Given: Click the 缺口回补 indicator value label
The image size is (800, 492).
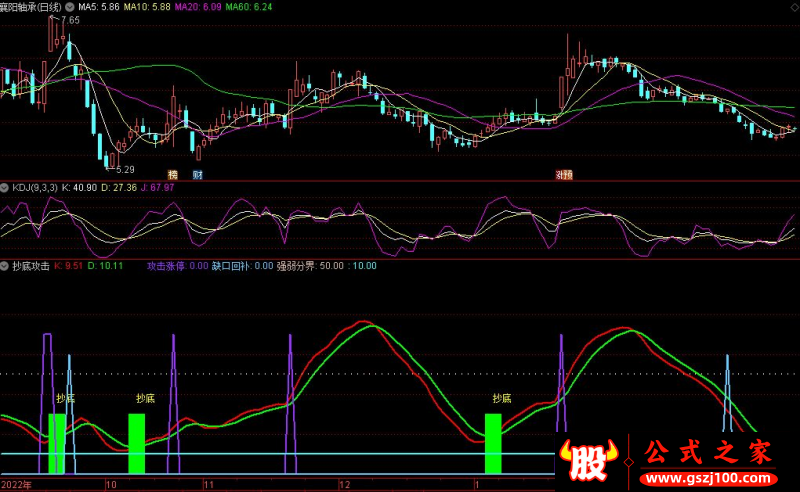Looking at the screenshot, I should coord(242,266).
